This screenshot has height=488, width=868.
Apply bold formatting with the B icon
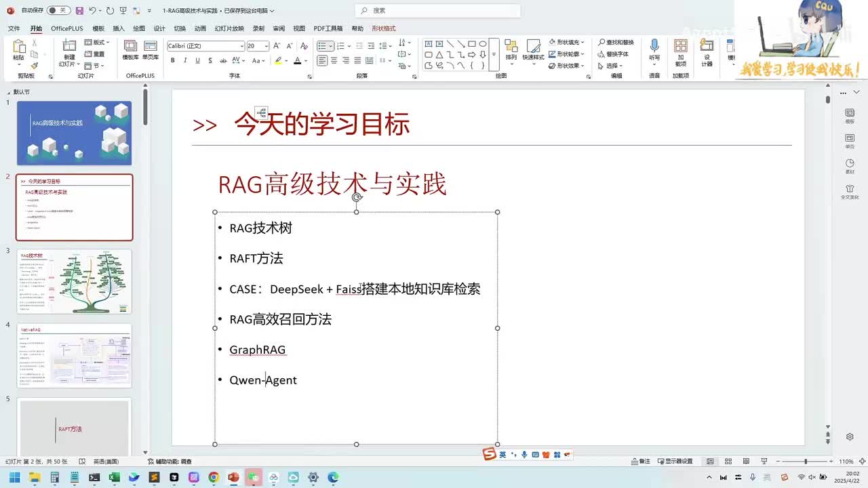click(173, 60)
